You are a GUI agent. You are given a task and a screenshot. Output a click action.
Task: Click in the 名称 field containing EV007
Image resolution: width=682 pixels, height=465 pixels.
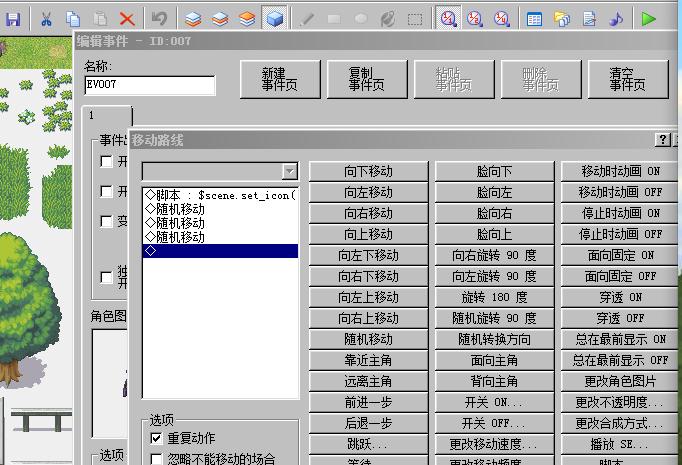tap(150, 85)
